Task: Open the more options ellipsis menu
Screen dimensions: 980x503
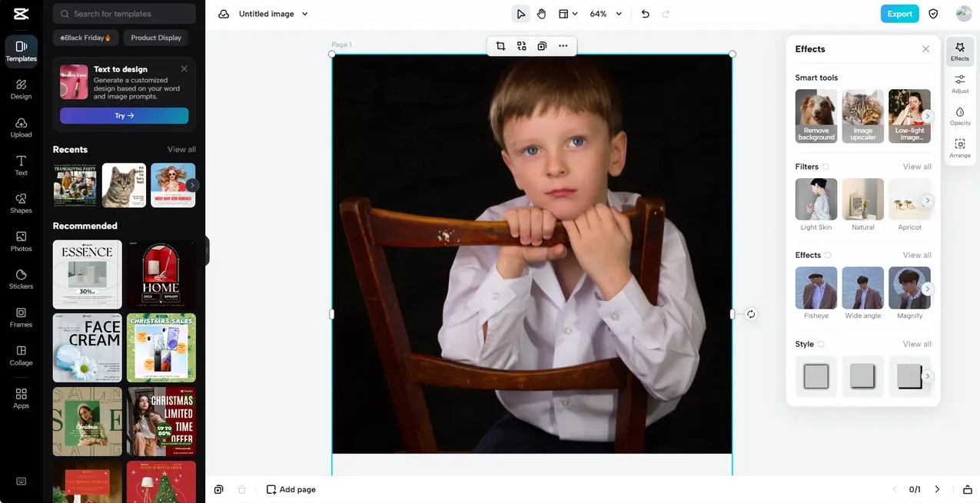Action: point(563,46)
